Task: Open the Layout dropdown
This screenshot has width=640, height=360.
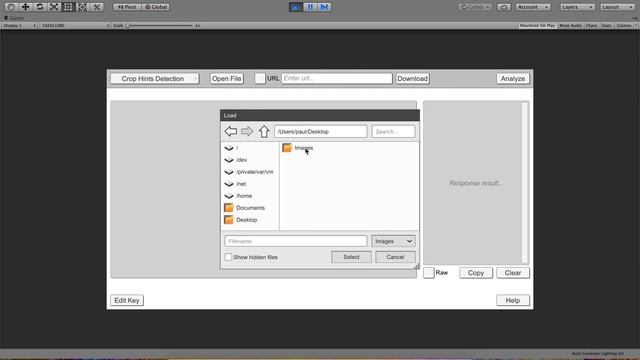Action: [617, 7]
